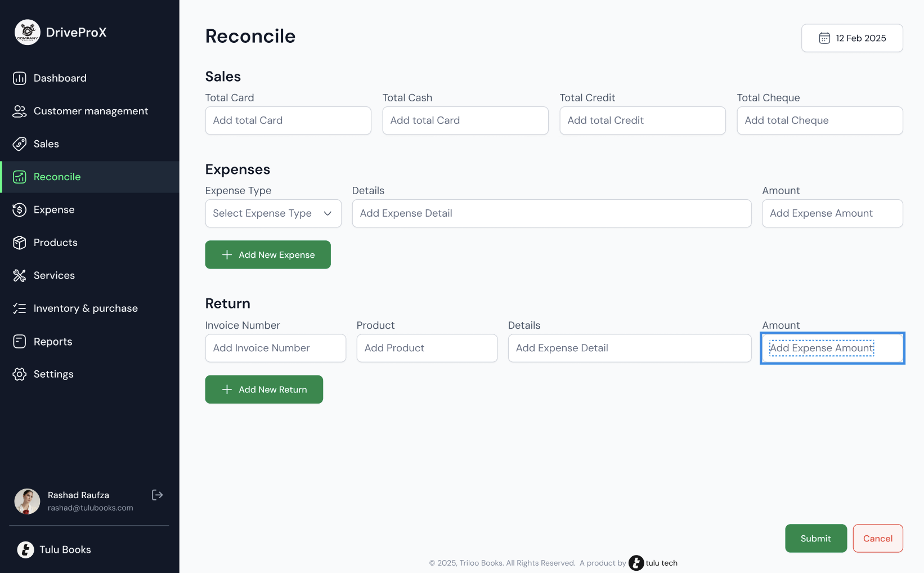Click the Dashboard chart icon in sidebar
Image resolution: width=924 pixels, height=573 pixels.
(20, 78)
